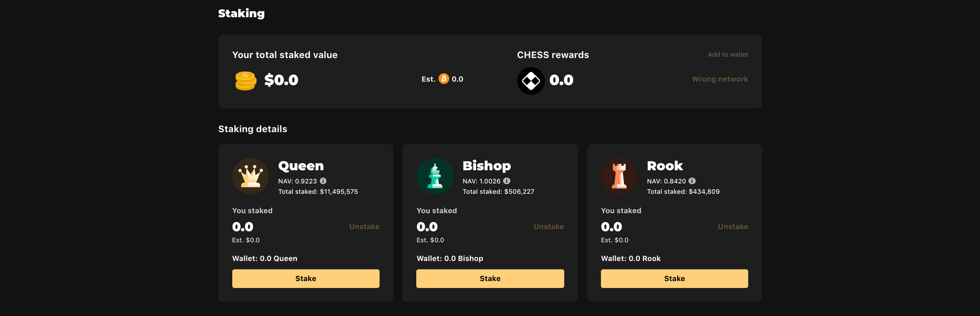Click Total staked: $434,809 text
Screen dimensions: 980x316
pyautogui.click(x=683, y=192)
